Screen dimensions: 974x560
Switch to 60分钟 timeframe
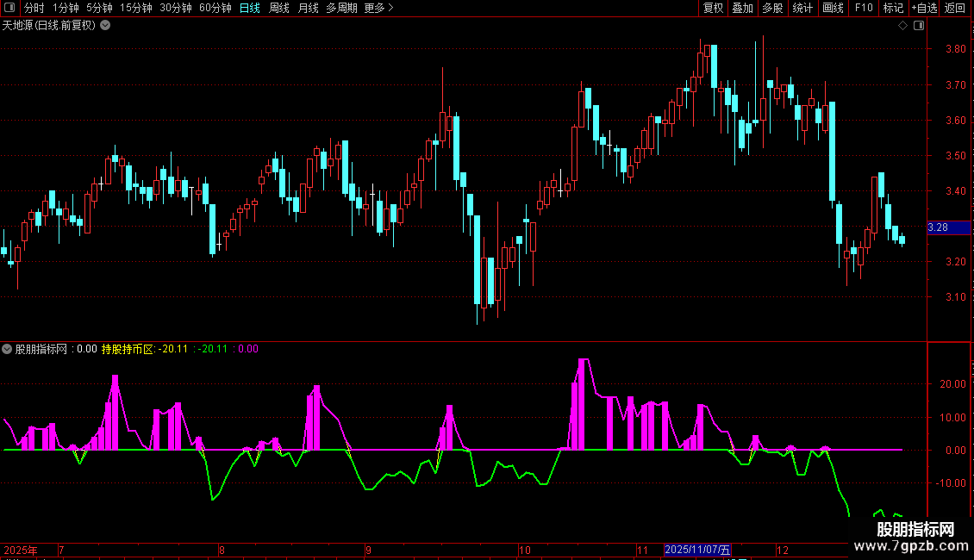tap(215, 8)
